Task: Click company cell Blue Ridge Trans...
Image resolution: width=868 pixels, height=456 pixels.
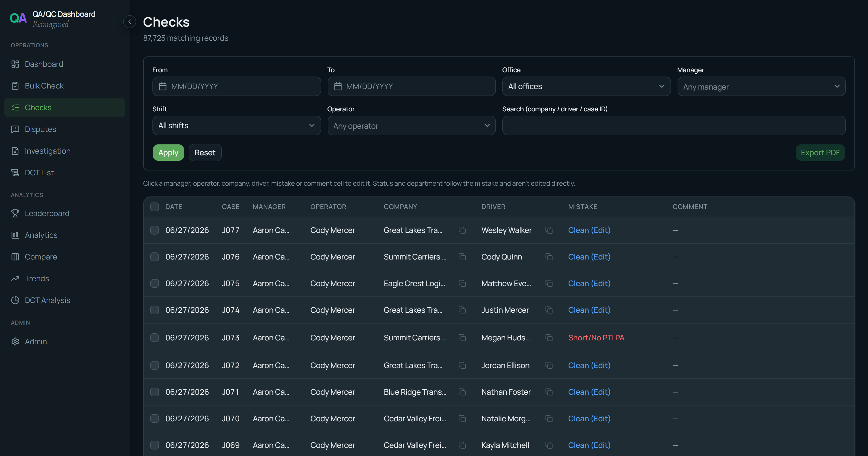Action: [415, 392]
